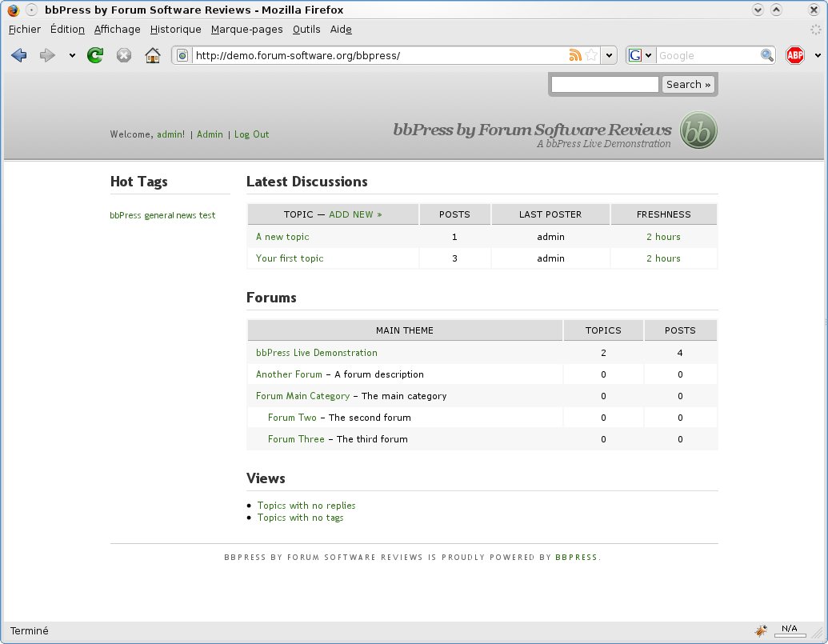Click '2 hours' freshness for Your first topic

[663, 258]
